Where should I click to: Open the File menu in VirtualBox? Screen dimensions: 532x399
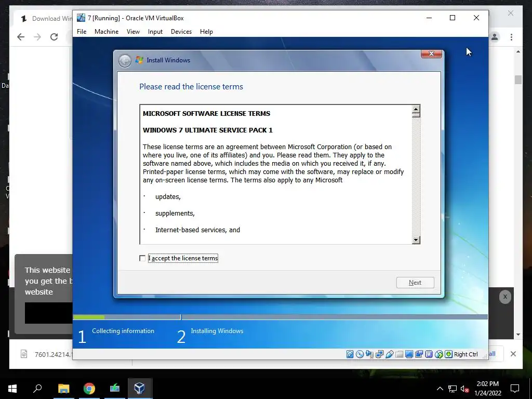(x=82, y=32)
